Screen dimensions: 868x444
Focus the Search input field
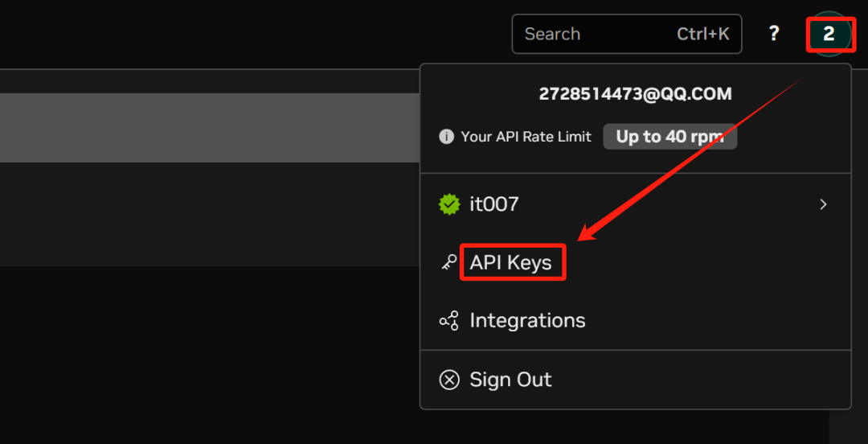coord(627,34)
